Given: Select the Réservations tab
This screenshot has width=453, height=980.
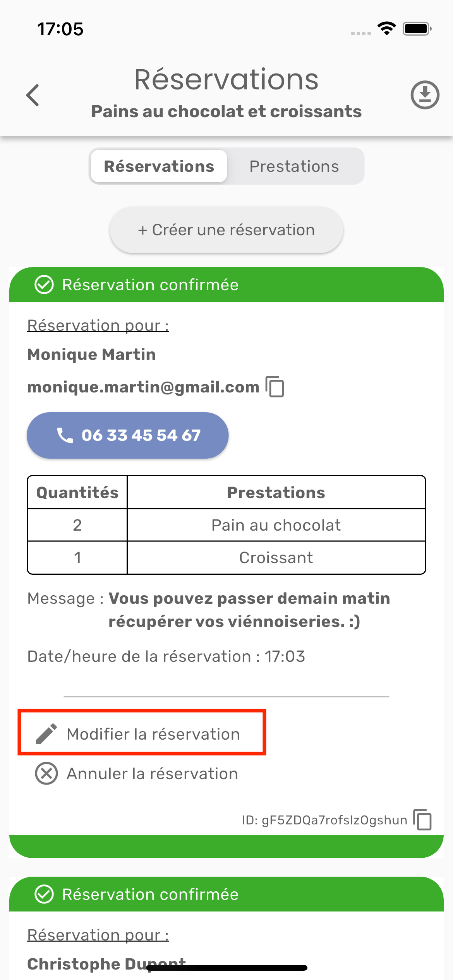Looking at the screenshot, I should click(x=159, y=166).
